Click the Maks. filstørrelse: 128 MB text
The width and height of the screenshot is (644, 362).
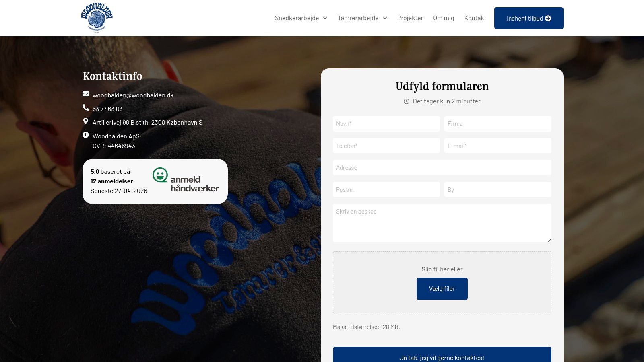click(366, 327)
